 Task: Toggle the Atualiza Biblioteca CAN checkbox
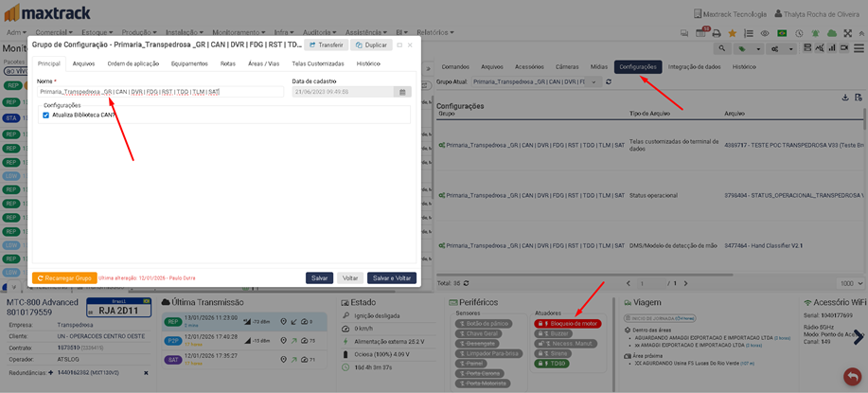(x=45, y=115)
